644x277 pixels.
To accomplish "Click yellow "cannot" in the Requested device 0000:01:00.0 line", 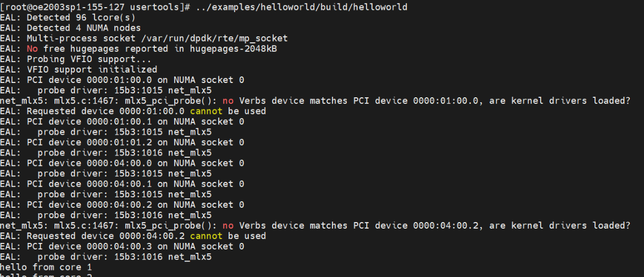I will point(207,111).
